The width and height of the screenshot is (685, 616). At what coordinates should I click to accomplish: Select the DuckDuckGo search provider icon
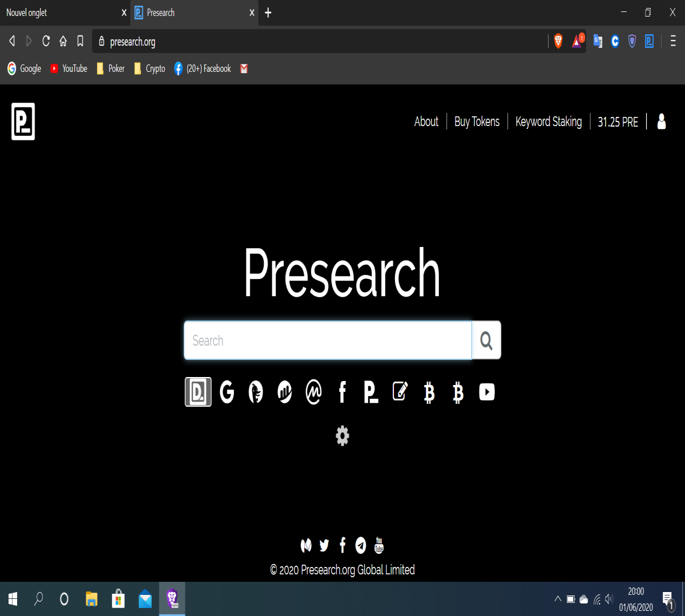256,392
